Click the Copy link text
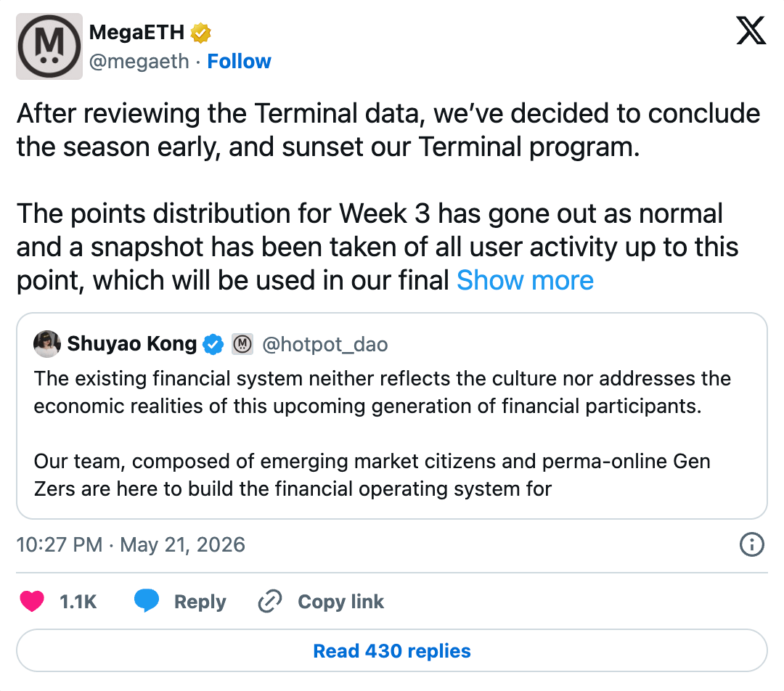 (341, 602)
